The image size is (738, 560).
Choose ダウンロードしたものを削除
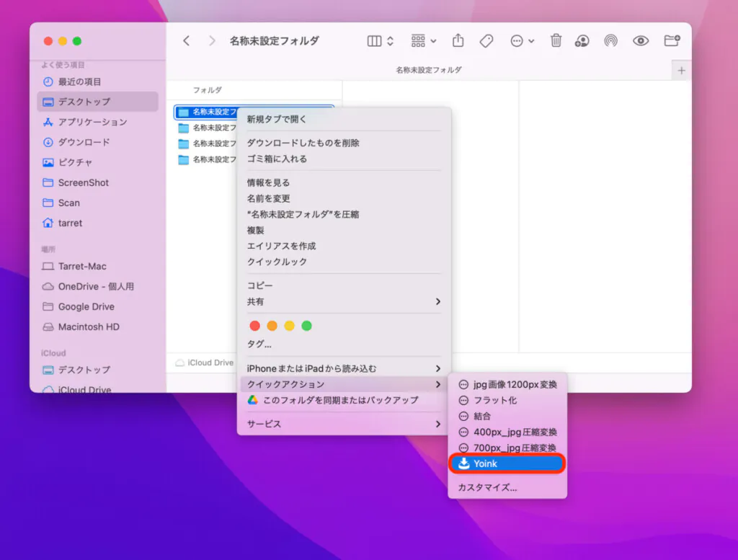(x=344, y=143)
